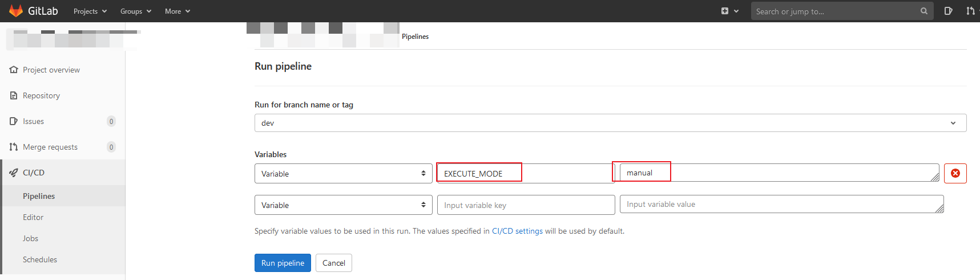The image size is (980, 280).
Task: Open Repository in the sidebar
Action: point(41,95)
